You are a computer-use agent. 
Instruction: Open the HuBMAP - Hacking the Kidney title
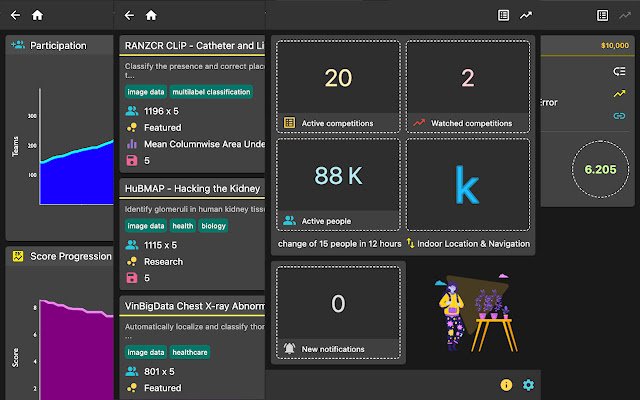tap(192, 189)
